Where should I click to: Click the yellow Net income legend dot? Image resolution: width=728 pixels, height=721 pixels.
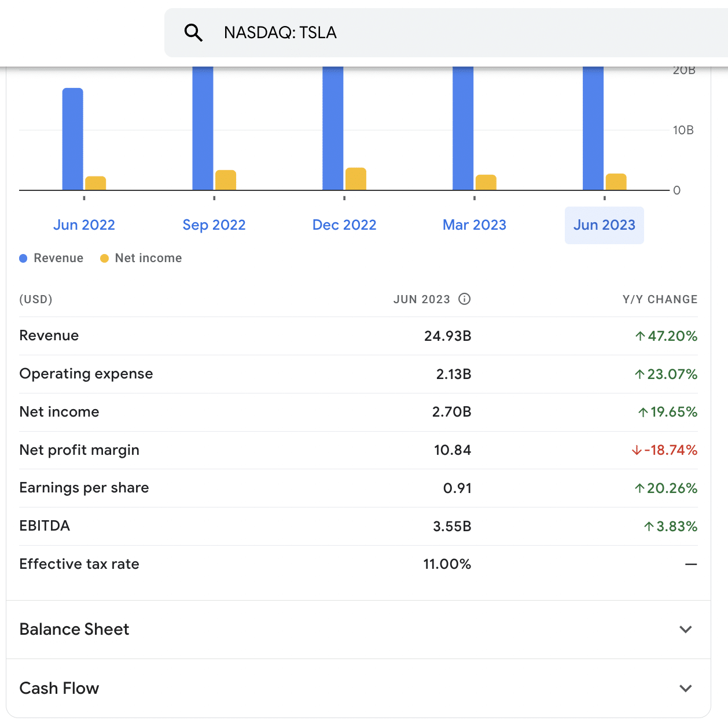(x=104, y=258)
